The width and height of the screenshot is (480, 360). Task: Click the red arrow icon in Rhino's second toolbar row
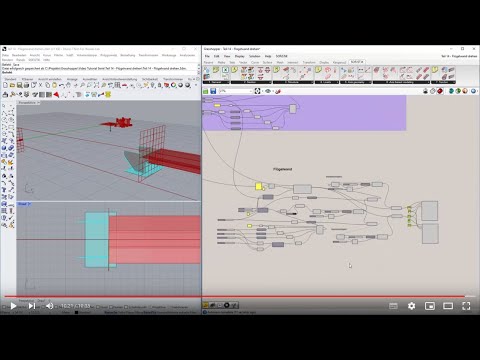(56, 95)
